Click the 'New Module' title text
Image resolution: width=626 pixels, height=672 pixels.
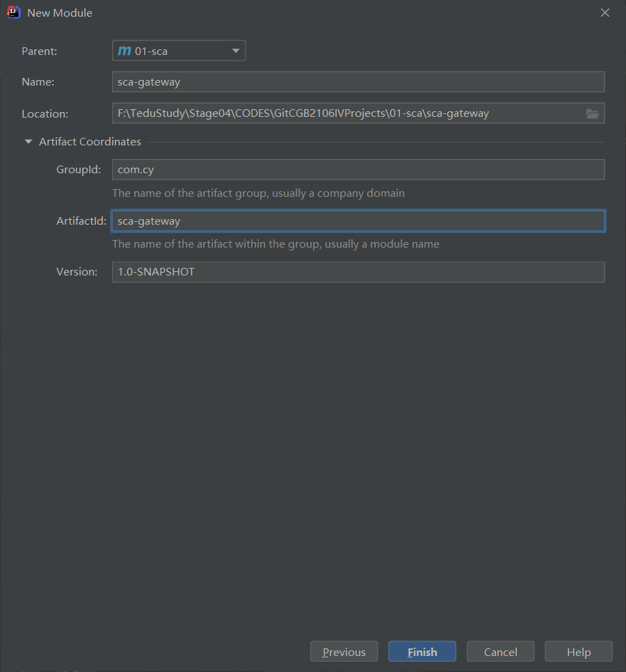(x=60, y=13)
